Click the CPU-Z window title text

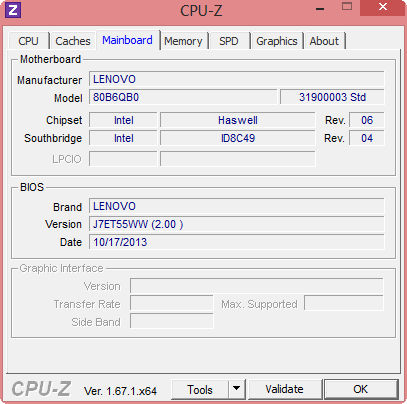(x=201, y=11)
